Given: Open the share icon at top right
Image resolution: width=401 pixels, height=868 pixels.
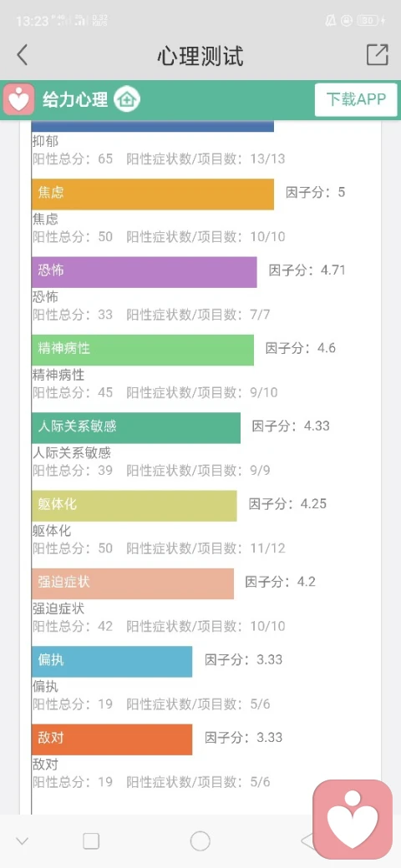Looking at the screenshot, I should (377, 55).
